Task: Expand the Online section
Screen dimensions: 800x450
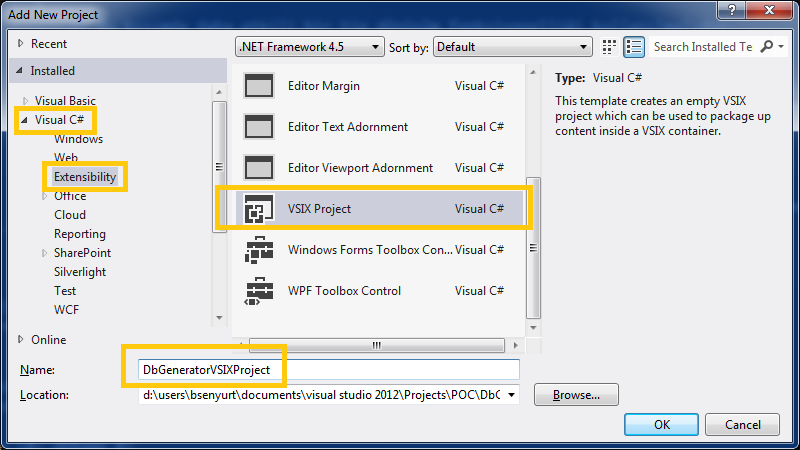Action: click(x=20, y=340)
